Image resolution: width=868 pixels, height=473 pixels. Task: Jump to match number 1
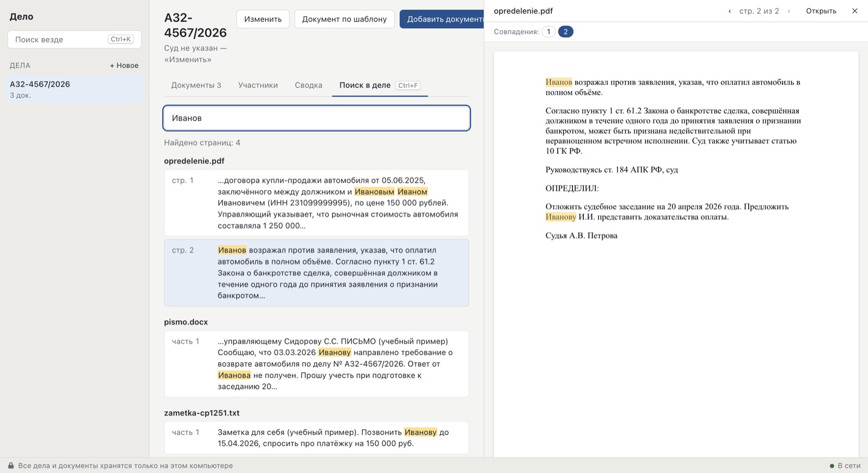click(548, 31)
